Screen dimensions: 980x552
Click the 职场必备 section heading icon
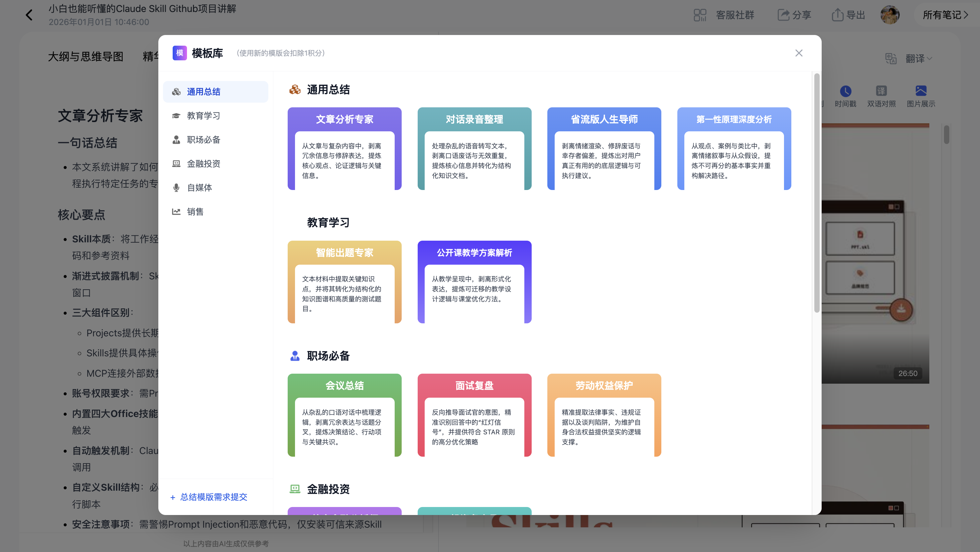point(295,356)
